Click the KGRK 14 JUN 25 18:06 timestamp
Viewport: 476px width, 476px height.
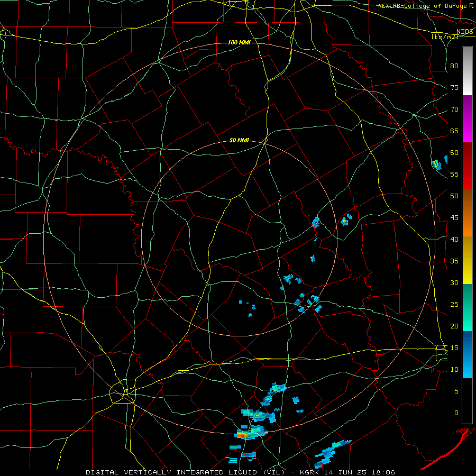click(x=347, y=472)
